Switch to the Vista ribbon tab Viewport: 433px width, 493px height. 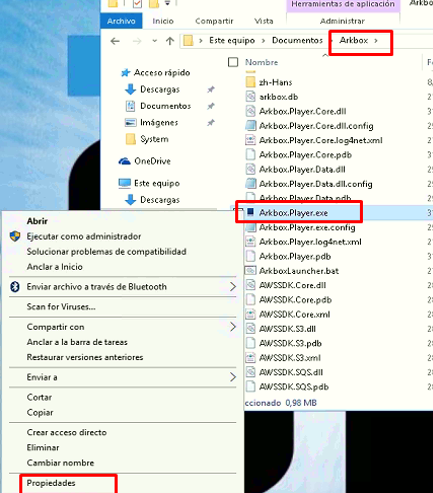pos(264,21)
